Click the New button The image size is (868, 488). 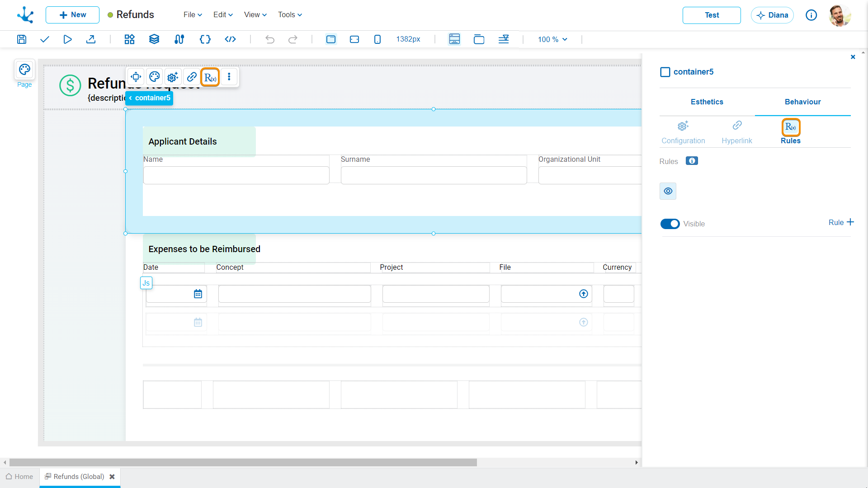[x=72, y=15]
